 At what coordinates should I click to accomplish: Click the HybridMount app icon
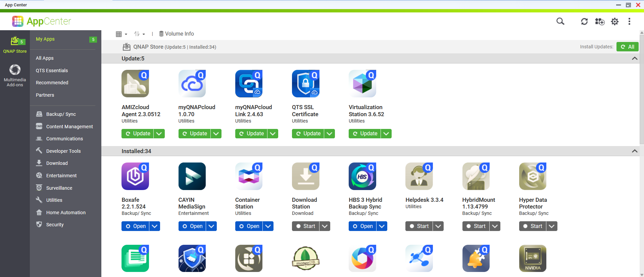coord(476,176)
